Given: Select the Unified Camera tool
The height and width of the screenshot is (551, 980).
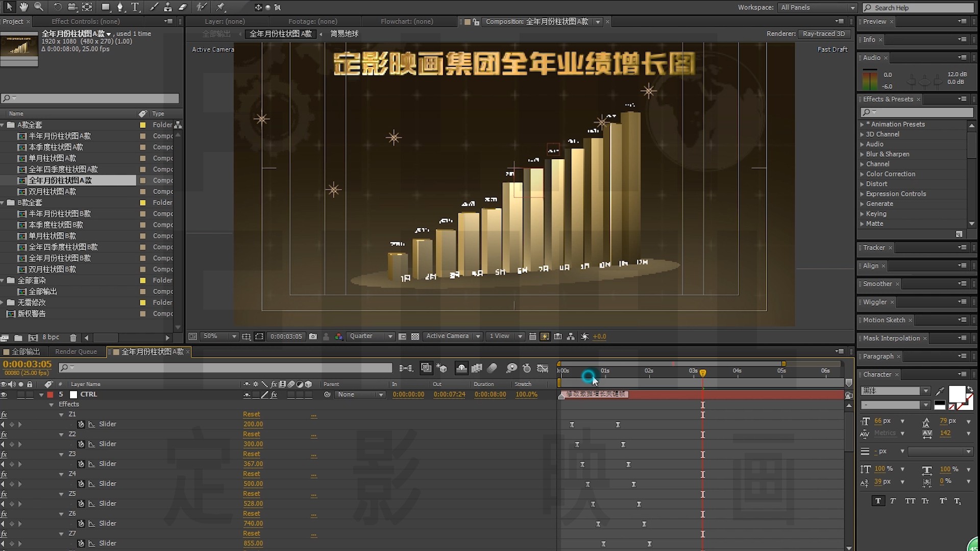Looking at the screenshot, I should pyautogui.click(x=72, y=7).
